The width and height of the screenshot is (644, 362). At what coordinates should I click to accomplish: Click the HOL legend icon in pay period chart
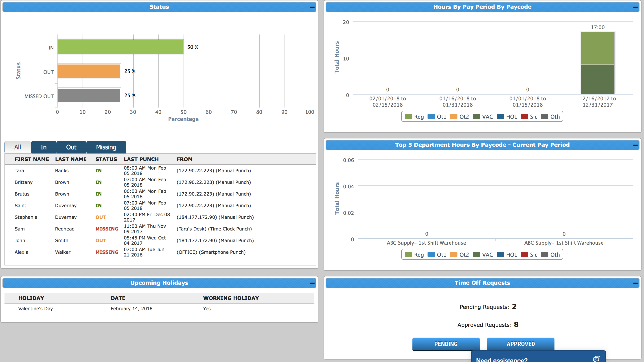pyautogui.click(x=500, y=117)
